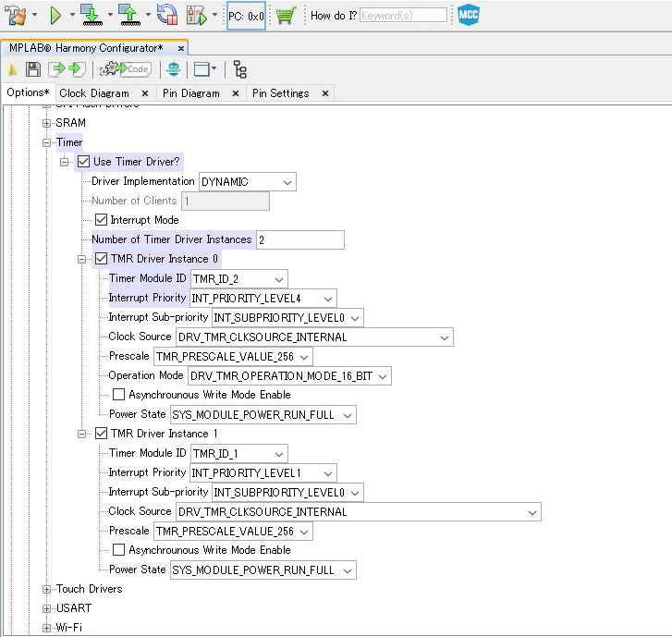Viewport: 672px width, 637px height.
Task: Close the Clock Diagram tab
Action: click(145, 93)
